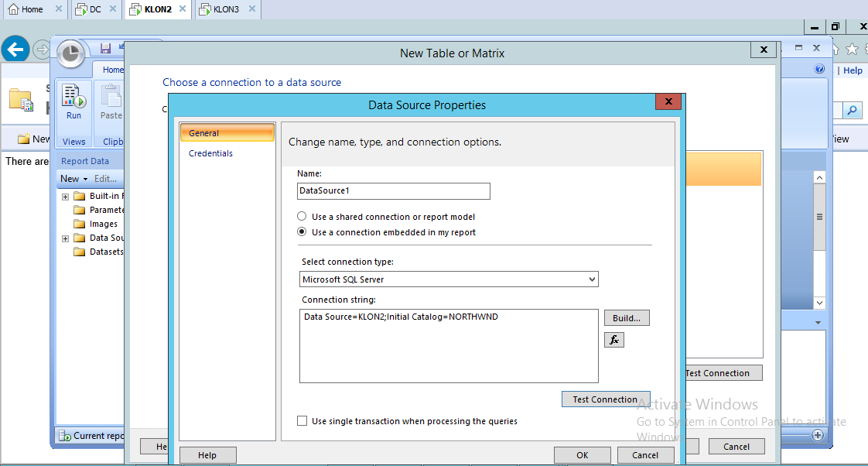The height and width of the screenshot is (466, 868).
Task: Click Test Connection in Data Source Properties
Action: point(605,399)
